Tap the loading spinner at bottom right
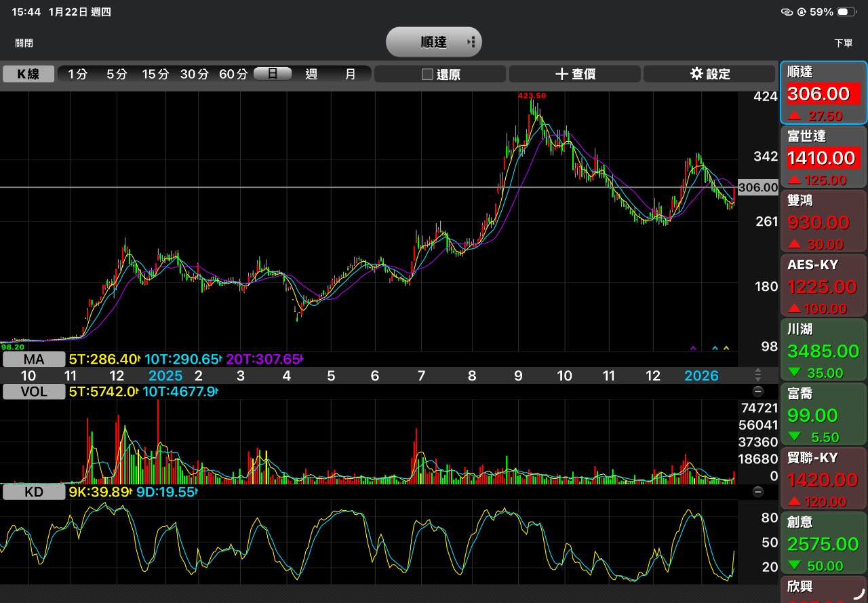The height and width of the screenshot is (603, 868). [x=859, y=594]
